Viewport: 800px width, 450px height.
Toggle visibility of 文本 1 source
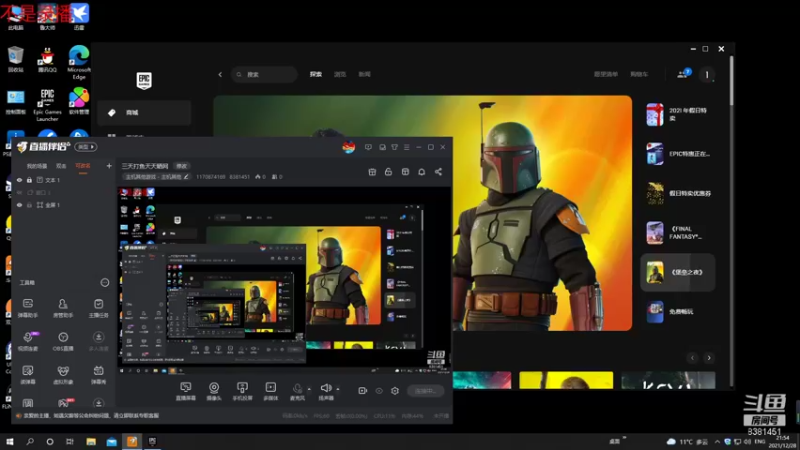[19, 180]
